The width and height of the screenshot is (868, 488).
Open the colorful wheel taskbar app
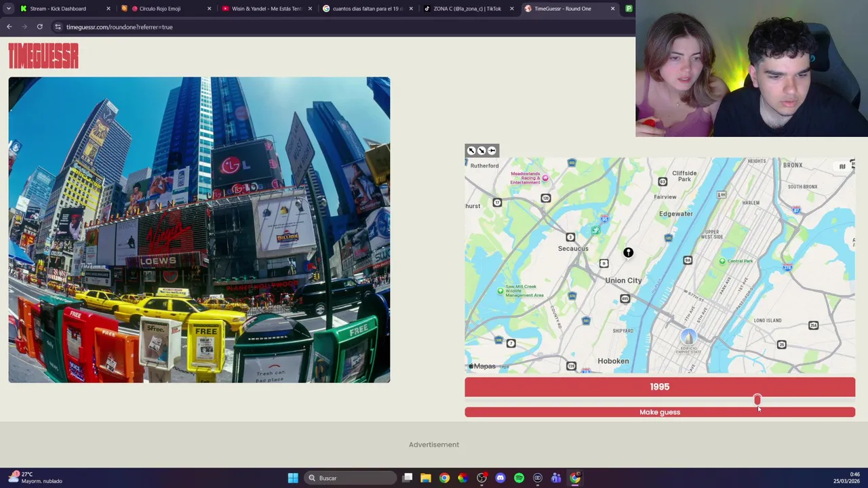tap(462, 478)
